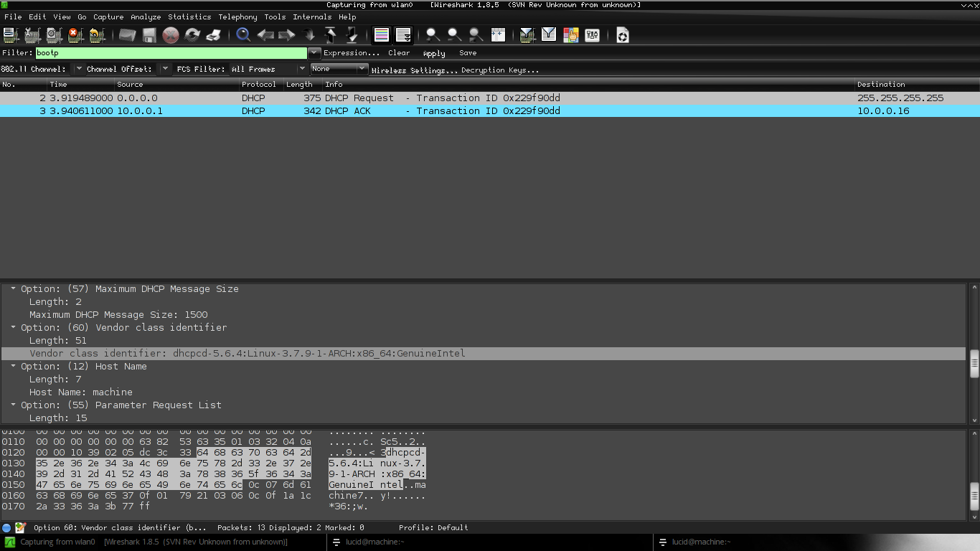This screenshot has height=551, width=980.
Task: Jump to the last packet
Action: (x=352, y=34)
